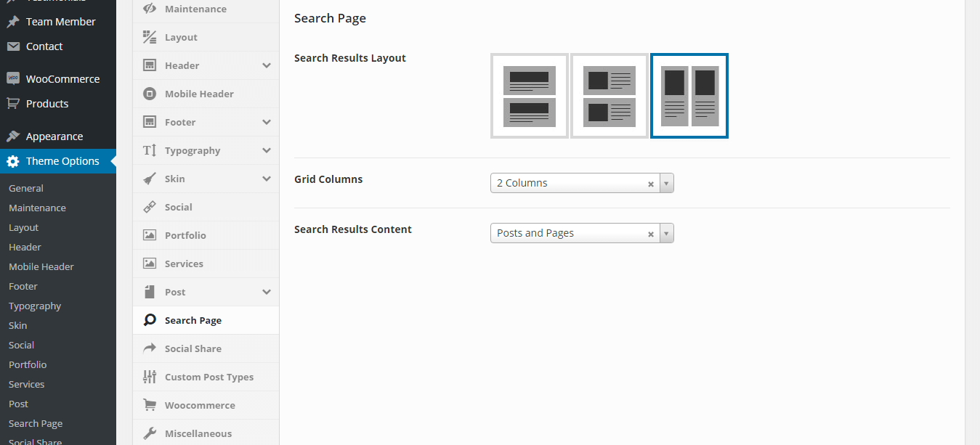The image size is (980, 445).
Task: Expand the Header options section
Action: 267,65
